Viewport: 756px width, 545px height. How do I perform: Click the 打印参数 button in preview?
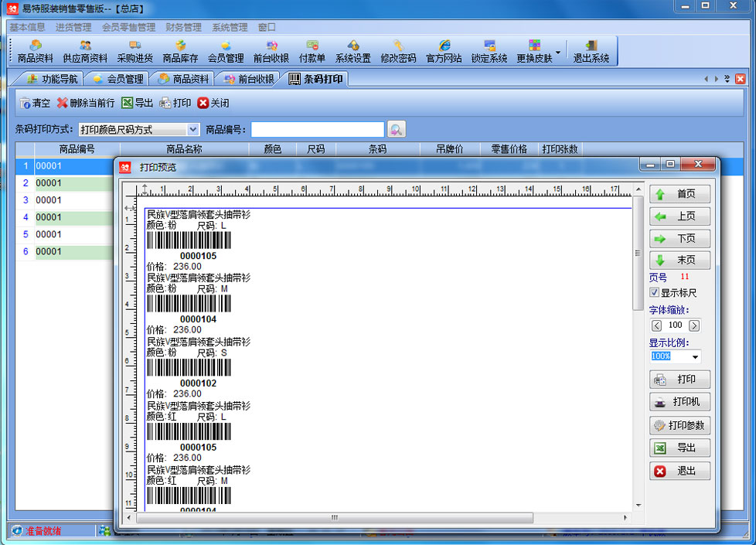[679, 425]
